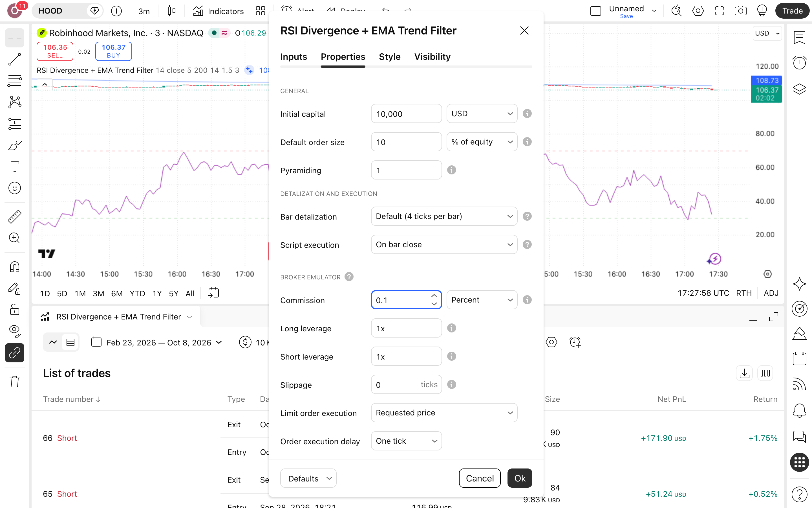Screen dimensions: 812x508
Task: Enter fullscreen mode
Action: [x=720, y=11]
